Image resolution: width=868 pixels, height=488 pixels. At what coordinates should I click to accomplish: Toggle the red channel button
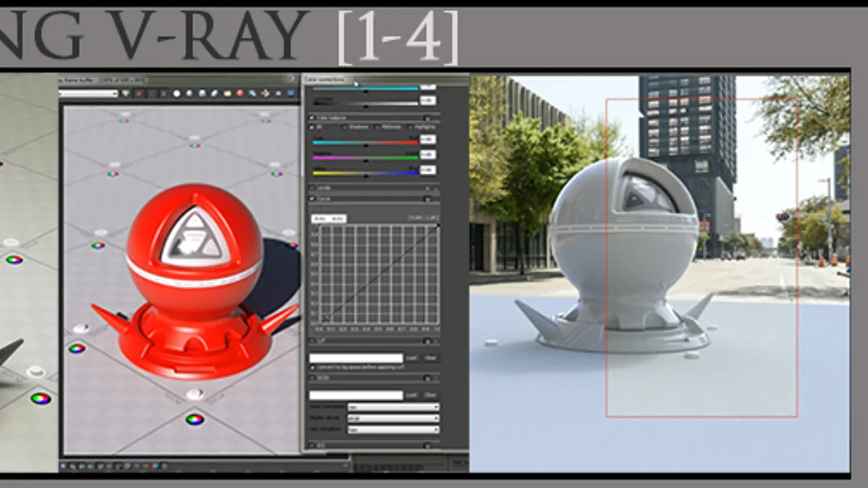[x=138, y=93]
